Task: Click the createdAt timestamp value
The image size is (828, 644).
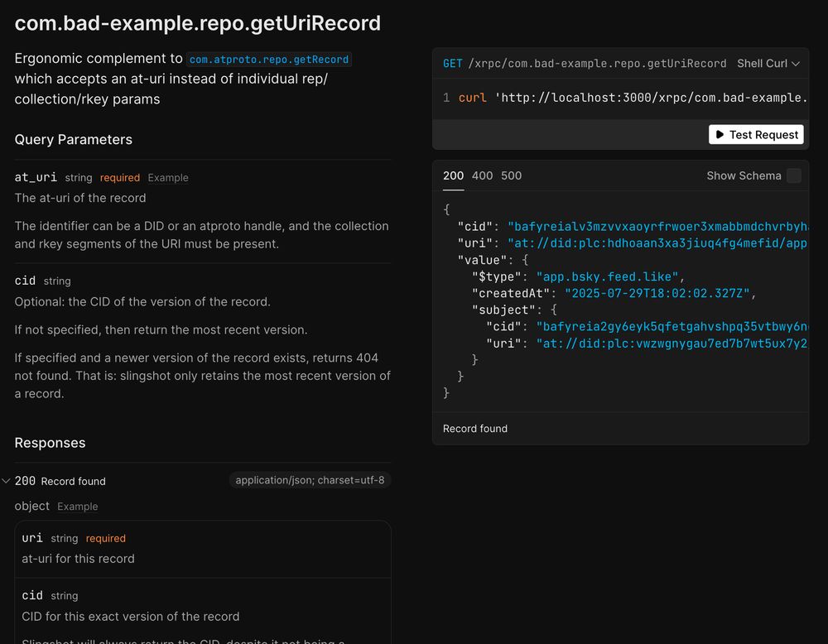Action: [657, 294]
